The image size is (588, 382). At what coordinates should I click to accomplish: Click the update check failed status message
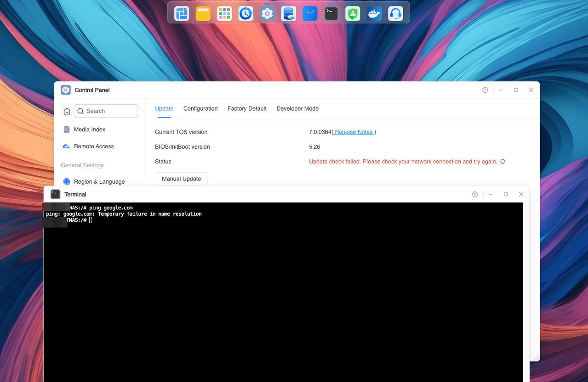pos(403,162)
